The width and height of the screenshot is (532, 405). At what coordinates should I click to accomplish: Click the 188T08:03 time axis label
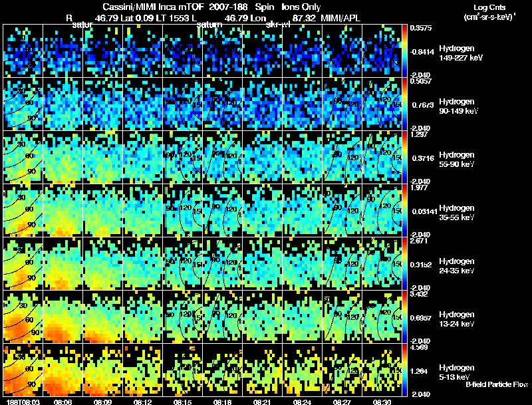23,402
